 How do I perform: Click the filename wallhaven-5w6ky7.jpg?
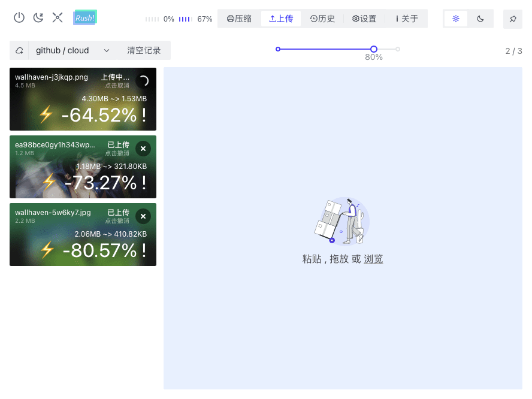pyautogui.click(x=53, y=213)
